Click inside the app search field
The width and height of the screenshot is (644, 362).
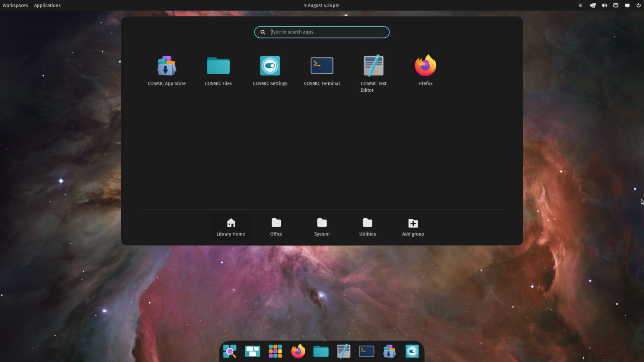point(322,32)
